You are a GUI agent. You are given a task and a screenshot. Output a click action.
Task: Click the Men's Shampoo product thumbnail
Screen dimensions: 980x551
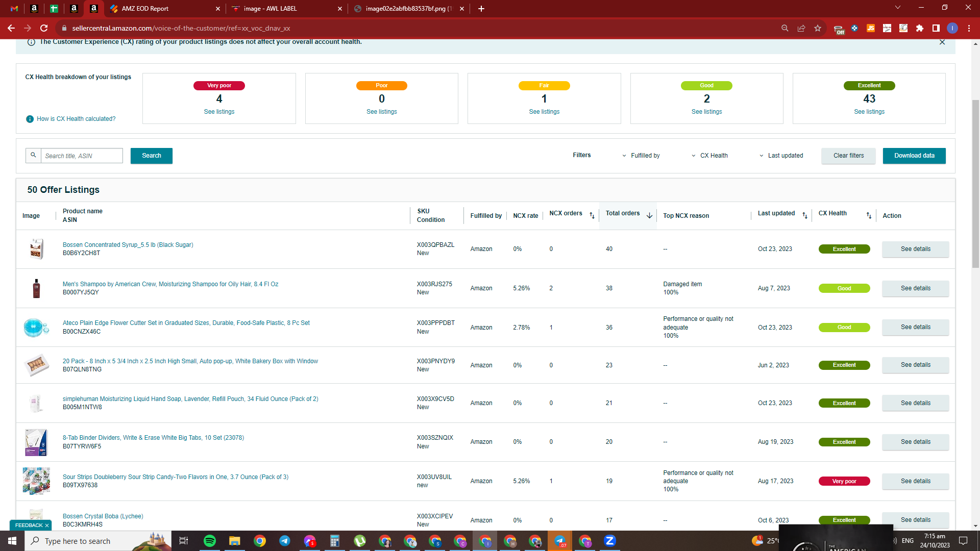coord(36,288)
